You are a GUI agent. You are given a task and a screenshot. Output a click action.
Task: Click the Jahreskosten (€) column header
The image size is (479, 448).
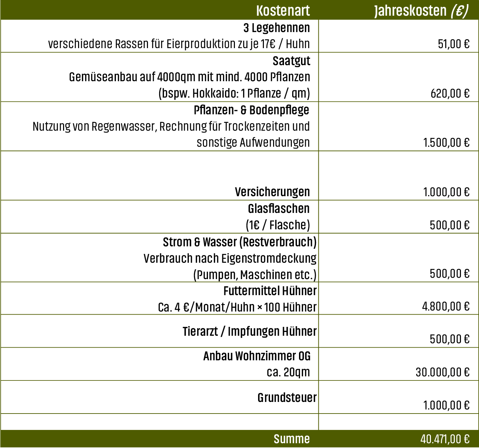coord(421,11)
